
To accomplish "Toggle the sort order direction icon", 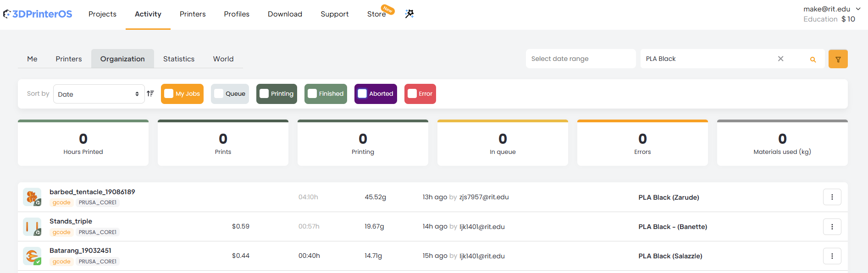I will (x=150, y=93).
